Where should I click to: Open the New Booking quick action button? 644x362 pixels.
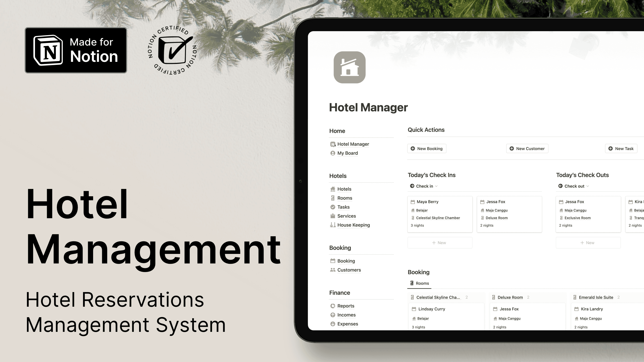click(427, 149)
